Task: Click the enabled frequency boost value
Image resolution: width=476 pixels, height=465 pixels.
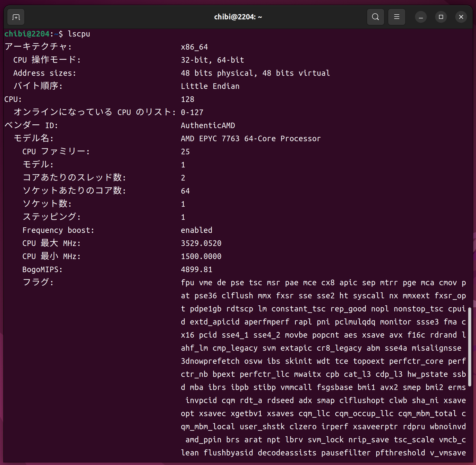Action: [x=196, y=230]
